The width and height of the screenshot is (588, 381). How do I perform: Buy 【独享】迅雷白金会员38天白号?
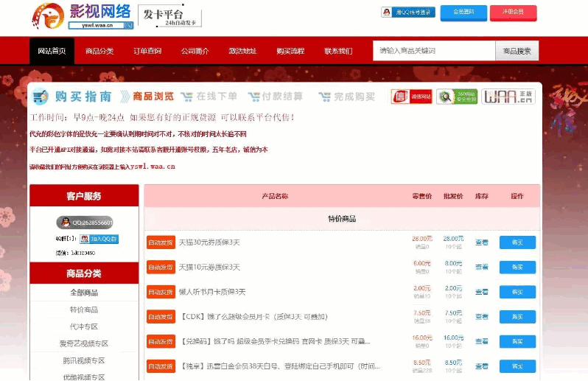(517, 366)
